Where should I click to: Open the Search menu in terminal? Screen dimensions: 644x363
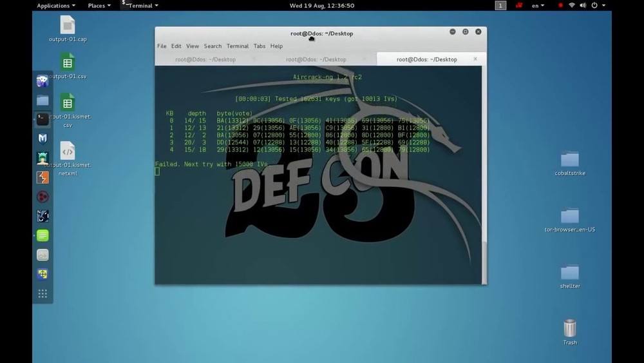[213, 46]
